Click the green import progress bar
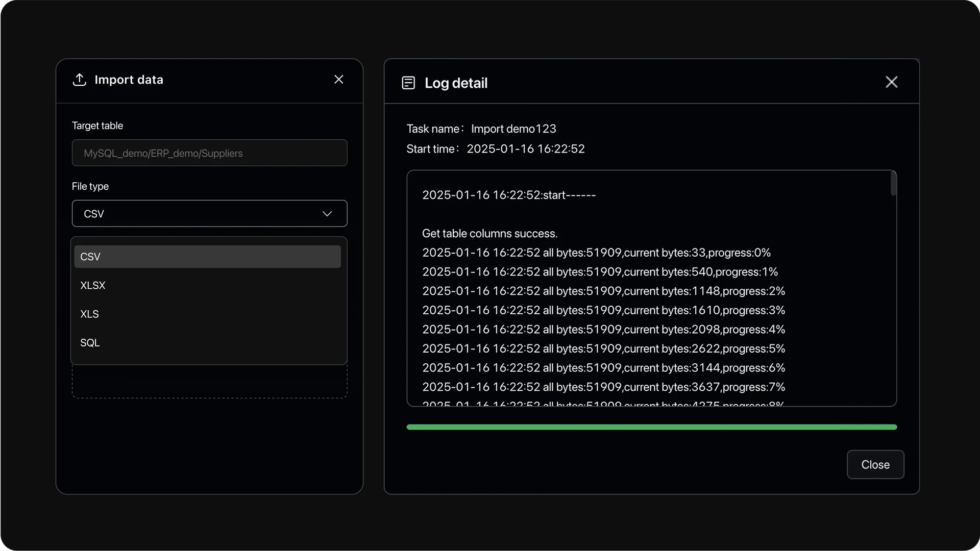This screenshot has width=980, height=551. [651, 427]
